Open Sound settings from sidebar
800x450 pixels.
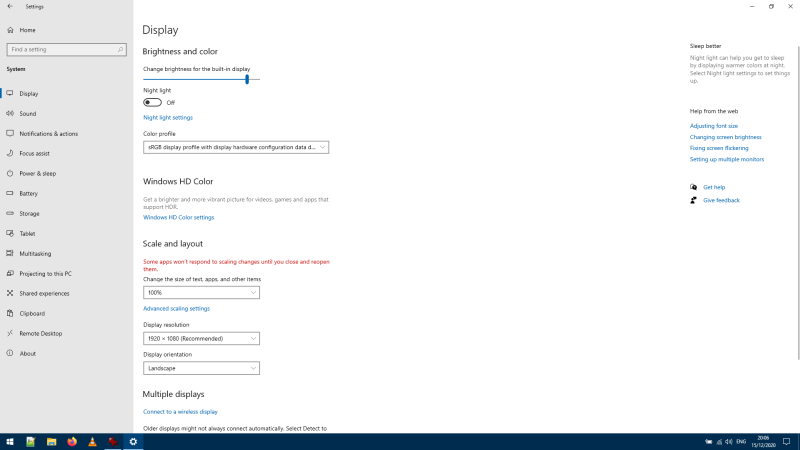[28, 114]
